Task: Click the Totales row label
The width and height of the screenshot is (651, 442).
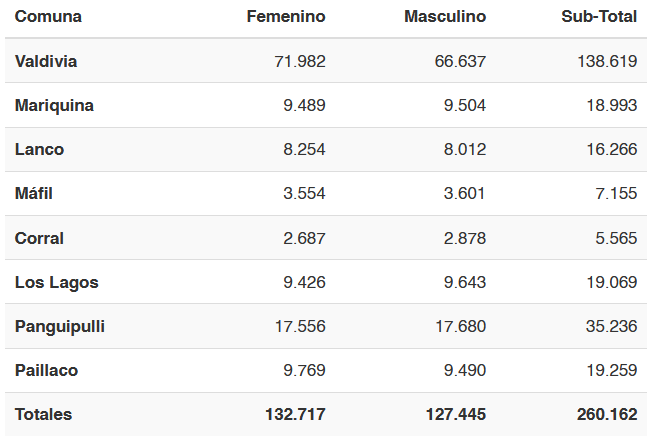Action: click(44, 414)
